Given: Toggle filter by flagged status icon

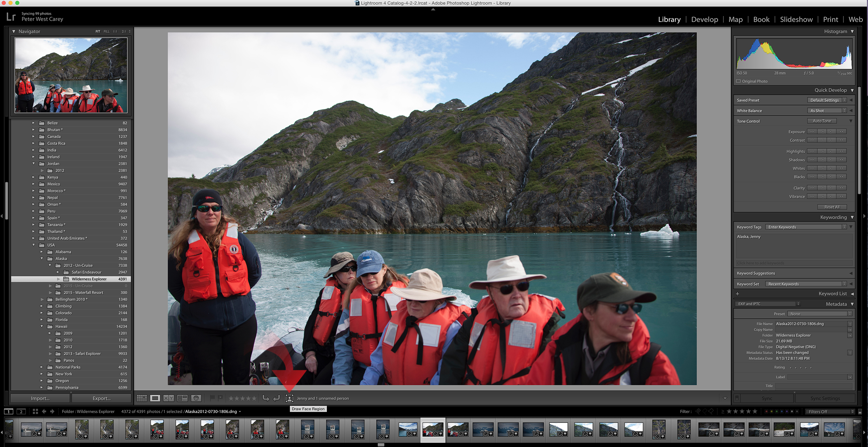Looking at the screenshot, I should (x=698, y=411).
